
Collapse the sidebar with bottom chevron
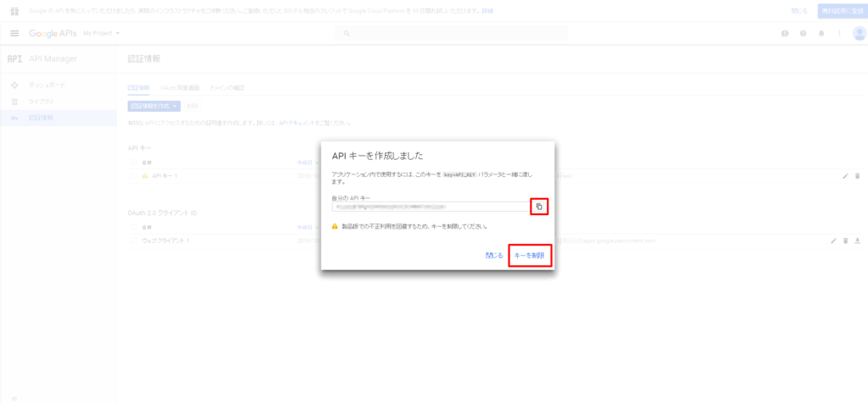tap(14, 399)
